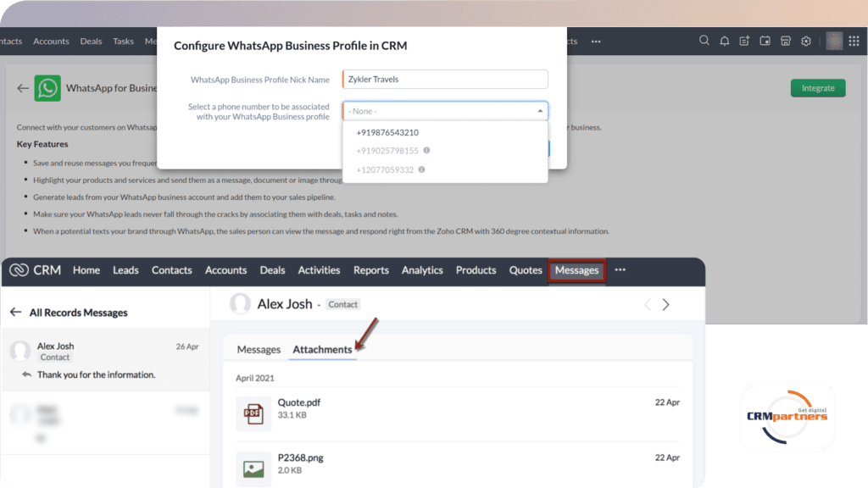The height and width of the screenshot is (488, 868).
Task: Go back using arrow beside WhatsApp logo
Action: coord(23,88)
